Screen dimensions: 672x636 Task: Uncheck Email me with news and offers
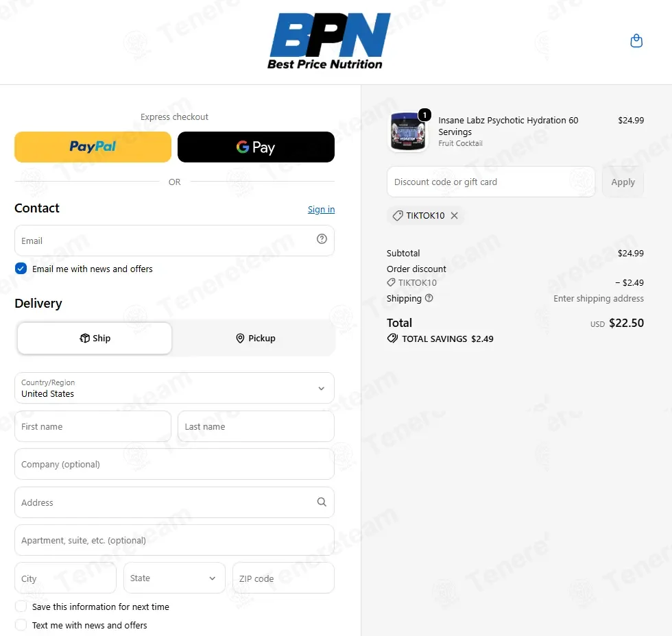pyautogui.click(x=21, y=269)
